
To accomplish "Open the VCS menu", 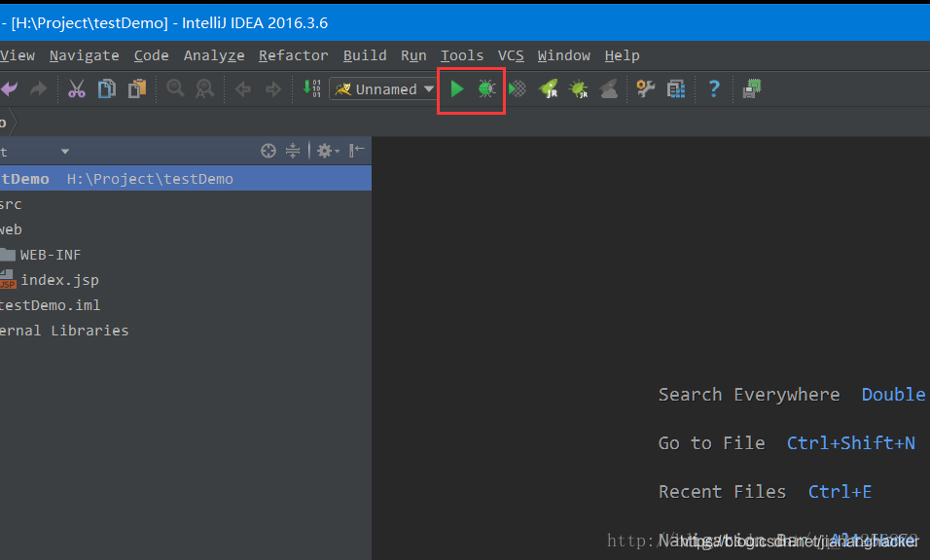I will click(511, 55).
